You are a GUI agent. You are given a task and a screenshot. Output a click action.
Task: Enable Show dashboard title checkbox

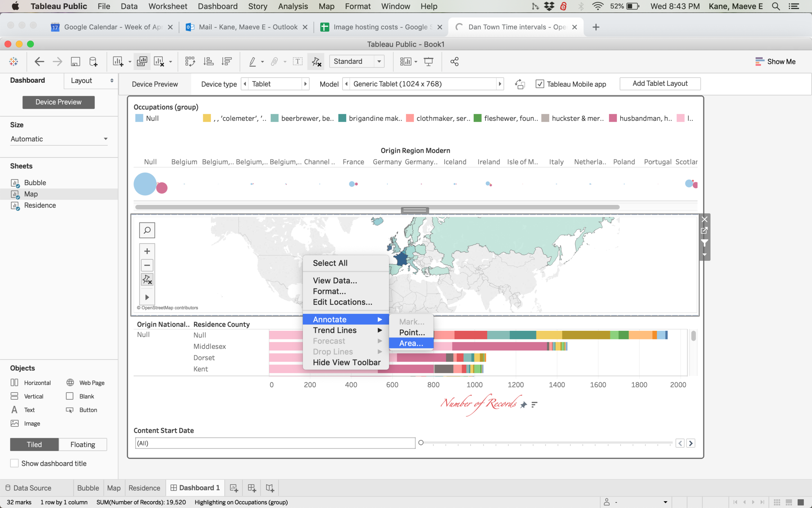coord(14,463)
